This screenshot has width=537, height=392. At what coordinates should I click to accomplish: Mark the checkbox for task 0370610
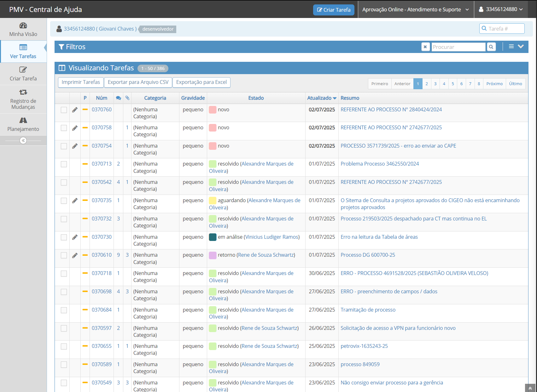click(x=64, y=255)
